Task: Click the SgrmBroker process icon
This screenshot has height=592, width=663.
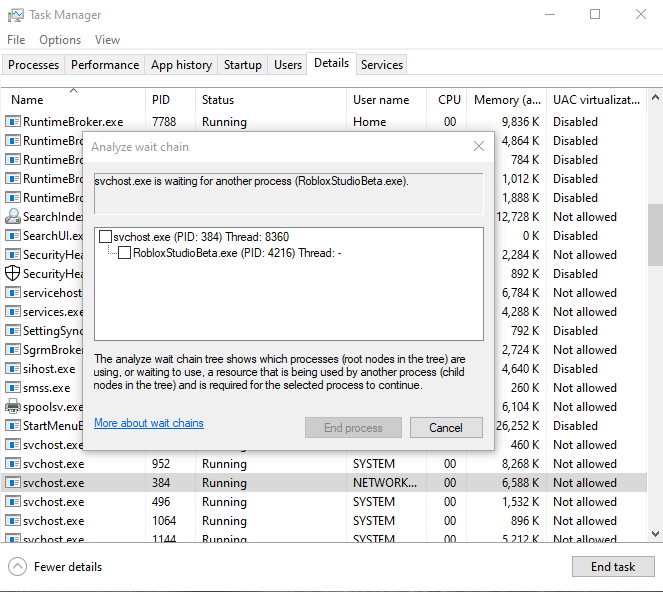Action: pyautogui.click(x=13, y=350)
